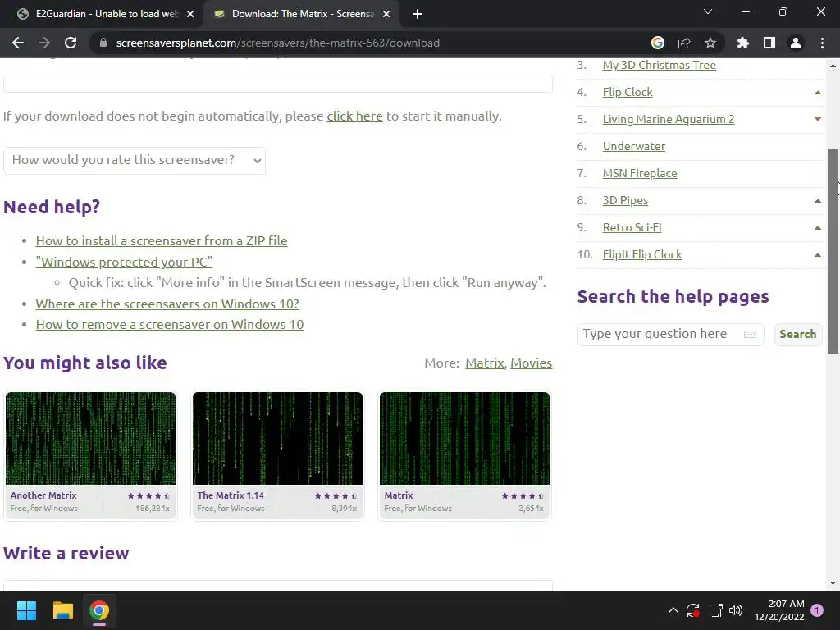
Task: Open Chrome profile menu
Action: coord(796,43)
